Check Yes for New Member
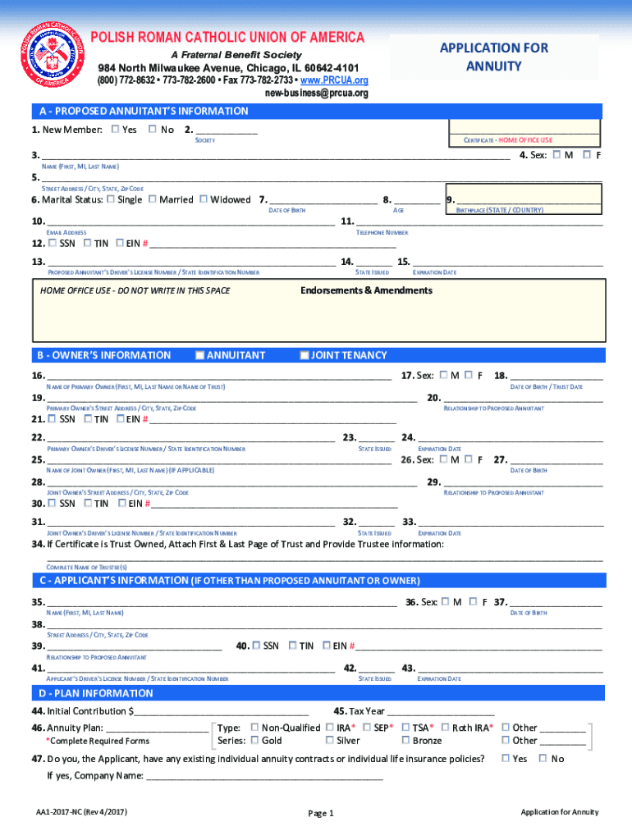 [x=115, y=130]
